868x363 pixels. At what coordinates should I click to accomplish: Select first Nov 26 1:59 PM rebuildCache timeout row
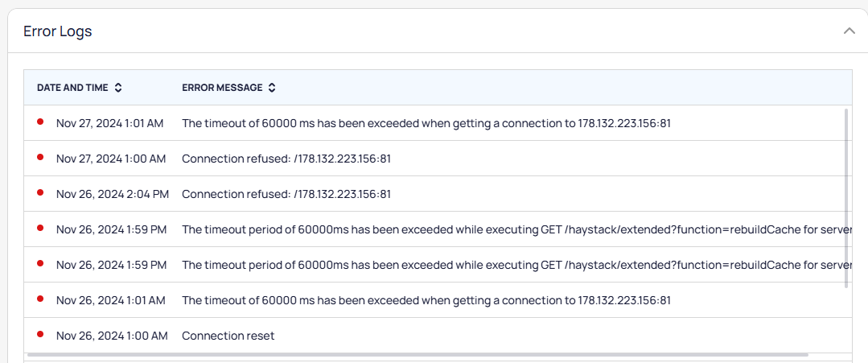click(x=438, y=229)
